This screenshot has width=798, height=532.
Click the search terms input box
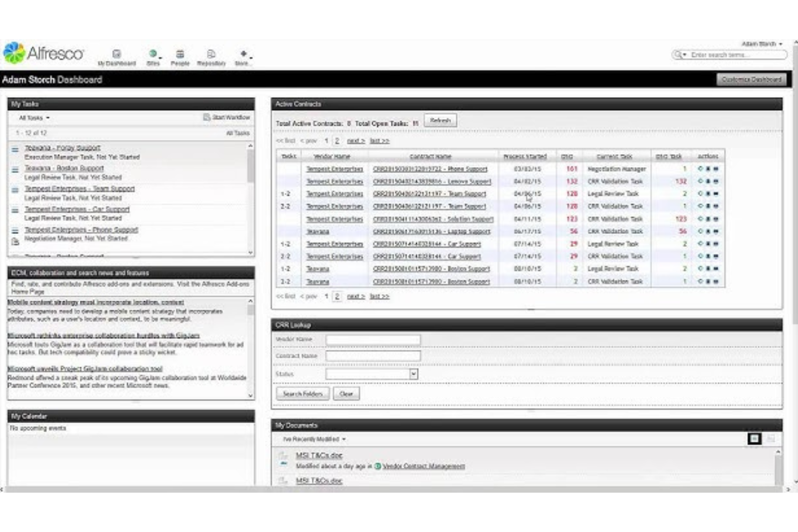pyautogui.click(x=737, y=55)
